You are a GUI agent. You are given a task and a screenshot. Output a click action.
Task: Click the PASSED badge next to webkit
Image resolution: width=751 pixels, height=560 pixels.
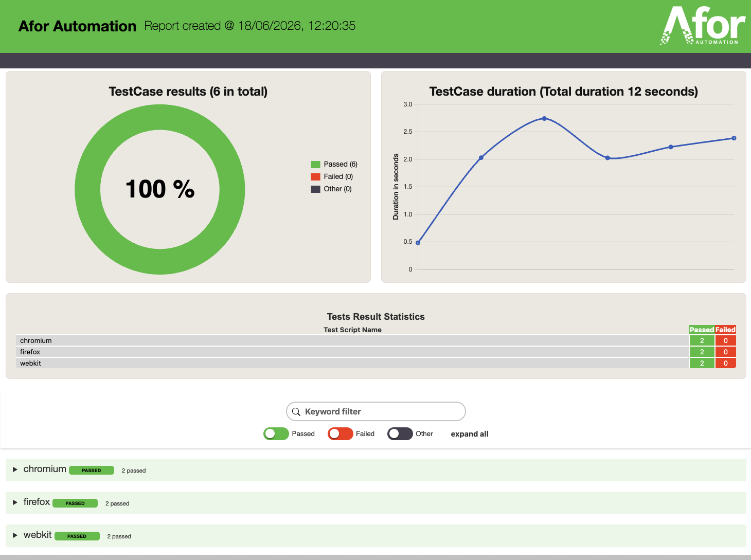pos(77,536)
